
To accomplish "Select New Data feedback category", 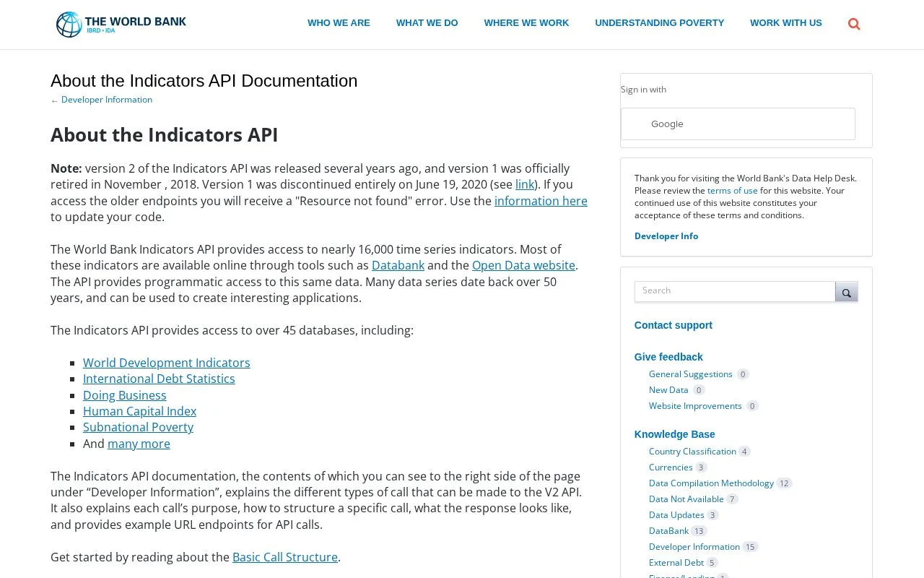I will pyautogui.click(x=668, y=390).
